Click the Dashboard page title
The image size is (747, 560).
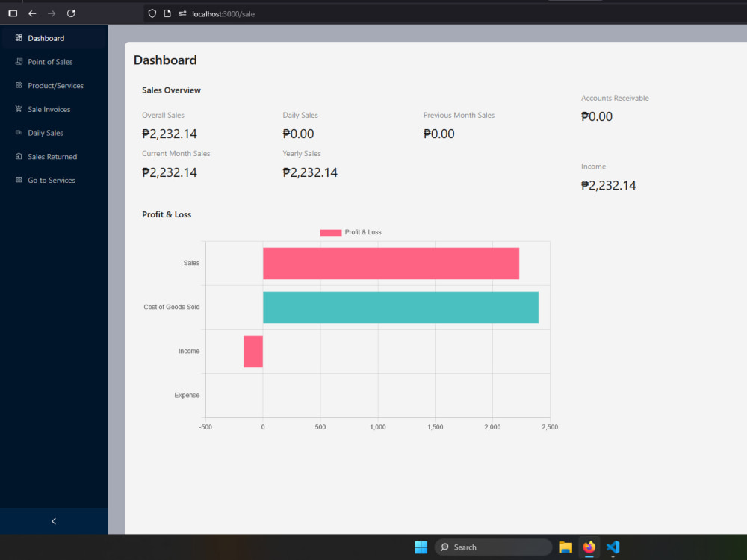pos(165,60)
